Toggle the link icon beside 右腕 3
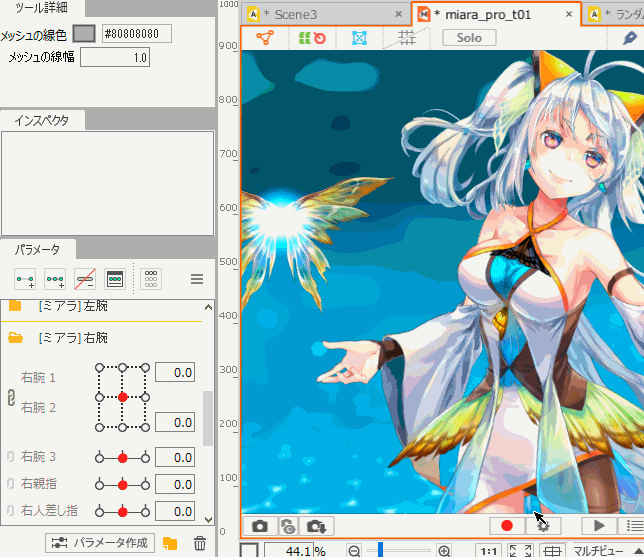The image size is (644, 557). coord(11,457)
